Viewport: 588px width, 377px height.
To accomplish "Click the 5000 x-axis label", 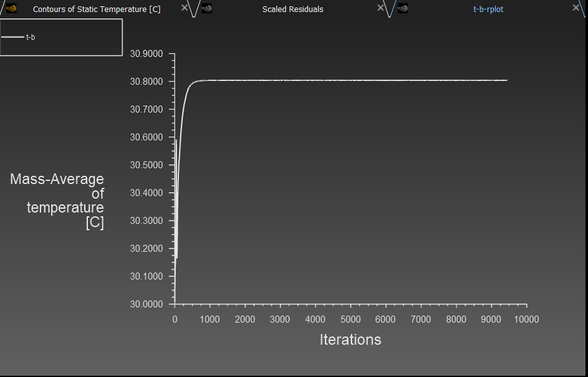I will pos(350,319).
